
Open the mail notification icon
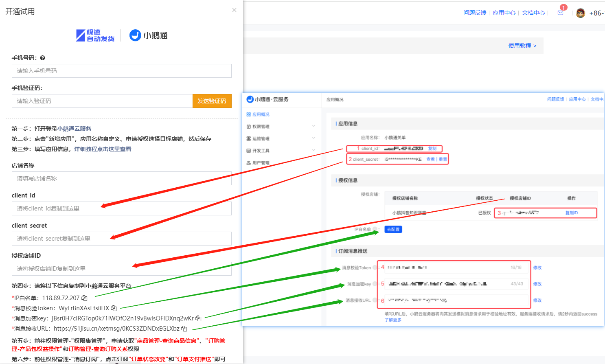click(x=561, y=13)
